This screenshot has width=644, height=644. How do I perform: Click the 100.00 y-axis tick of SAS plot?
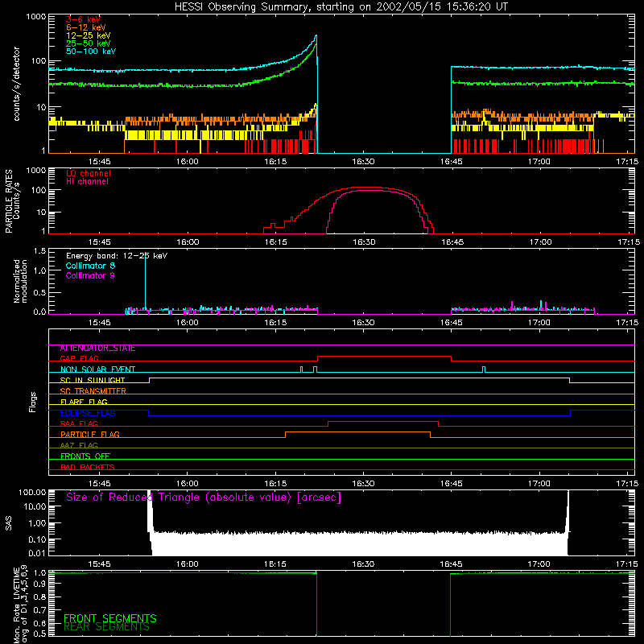click(32, 493)
